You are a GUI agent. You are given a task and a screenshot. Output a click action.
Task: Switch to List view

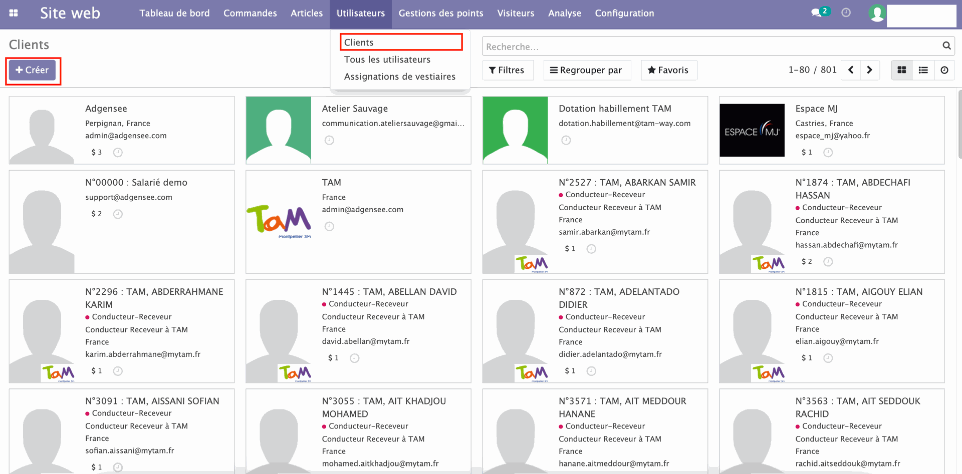click(923, 70)
